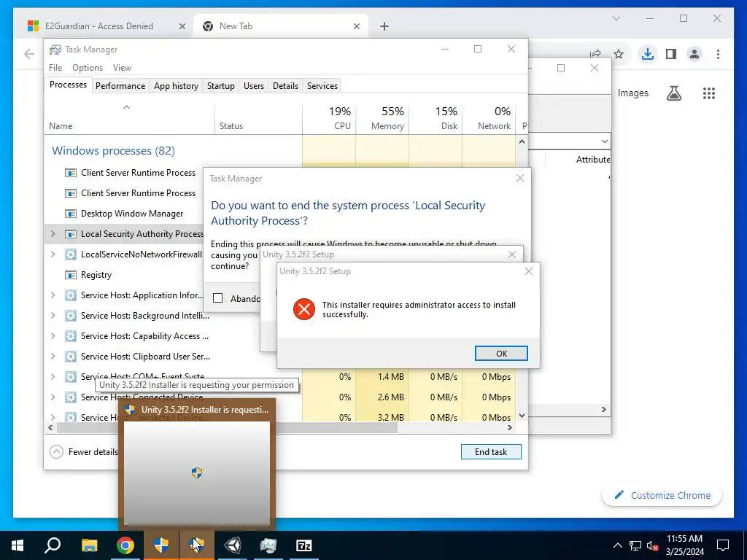Viewport: 747px width, 560px height.
Task: Open Google apps grid icon
Action: point(709,93)
